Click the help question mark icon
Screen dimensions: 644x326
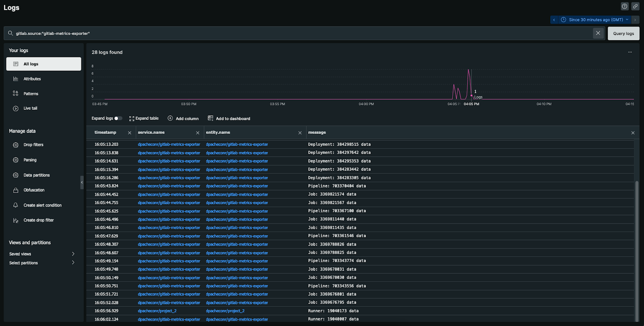tap(624, 6)
